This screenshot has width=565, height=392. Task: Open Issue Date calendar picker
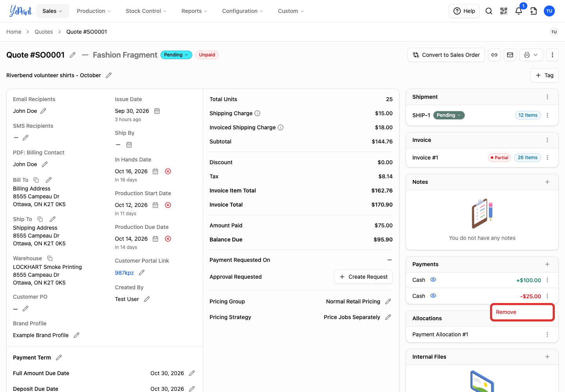click(157, 111)
